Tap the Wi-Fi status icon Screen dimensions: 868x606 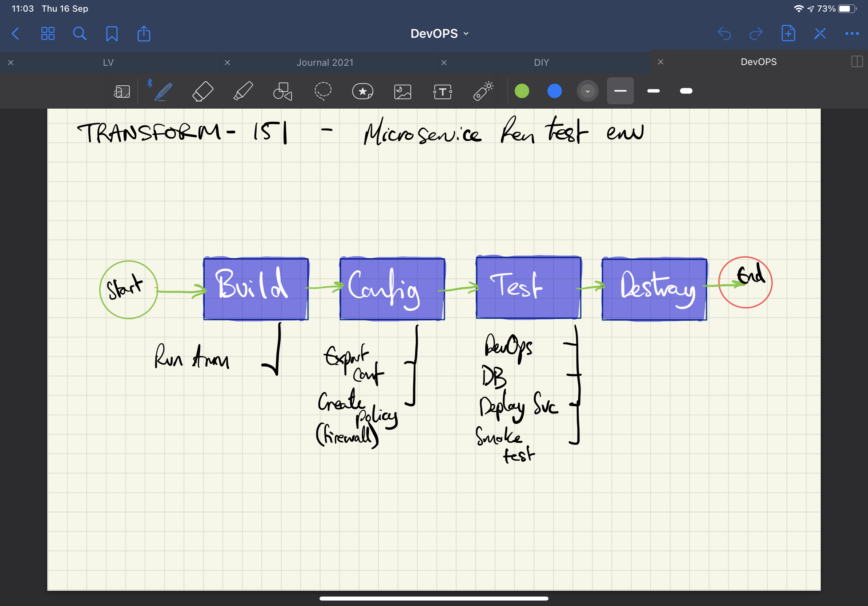click(x=799, y=9)
